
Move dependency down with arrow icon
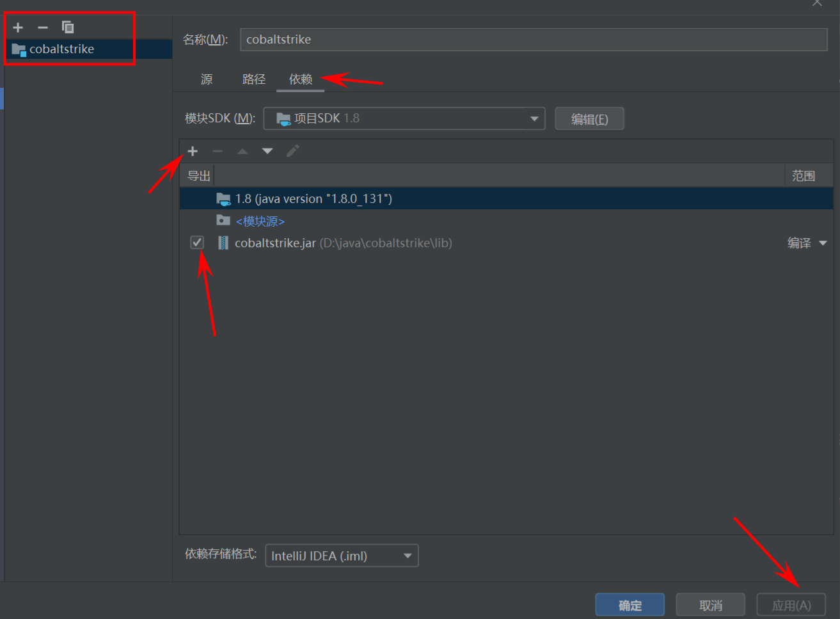coord(267,151)
